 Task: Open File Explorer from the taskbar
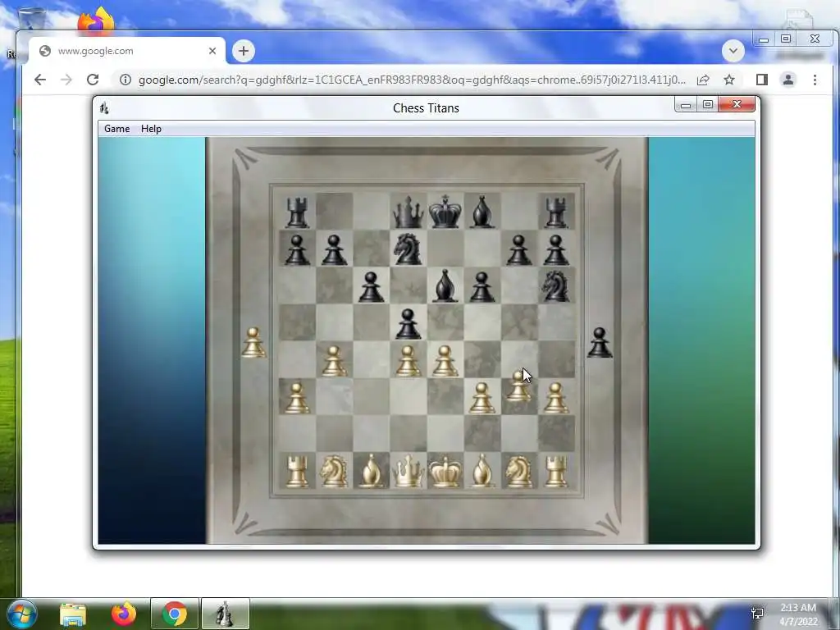(73, 614)
